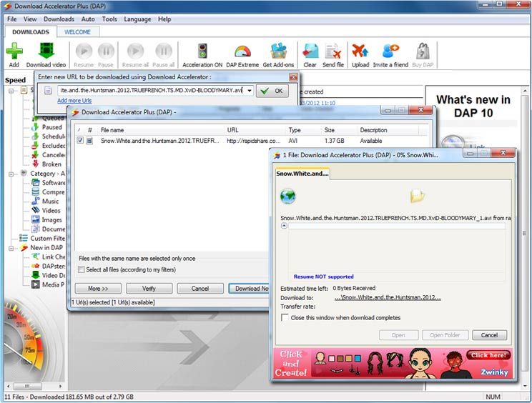Screen dimensions: 532x403
Task: Enable Close this window when download completes
Action: pos(285,317)
